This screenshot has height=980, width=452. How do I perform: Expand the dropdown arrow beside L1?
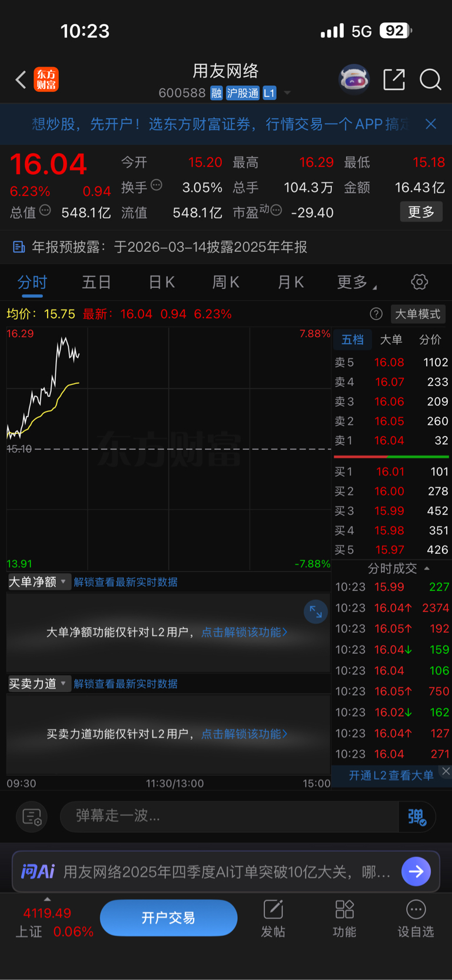pyautogui.click(x=287, y=93)
